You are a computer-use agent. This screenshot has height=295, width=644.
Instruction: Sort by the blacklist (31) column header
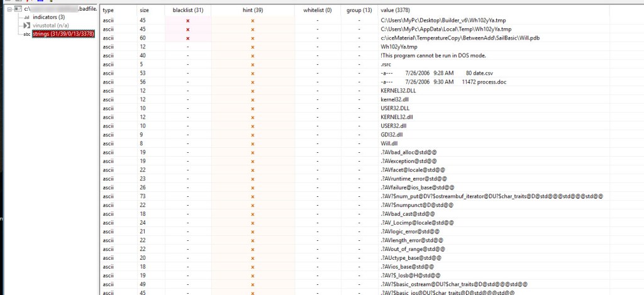tap(187, 10)
